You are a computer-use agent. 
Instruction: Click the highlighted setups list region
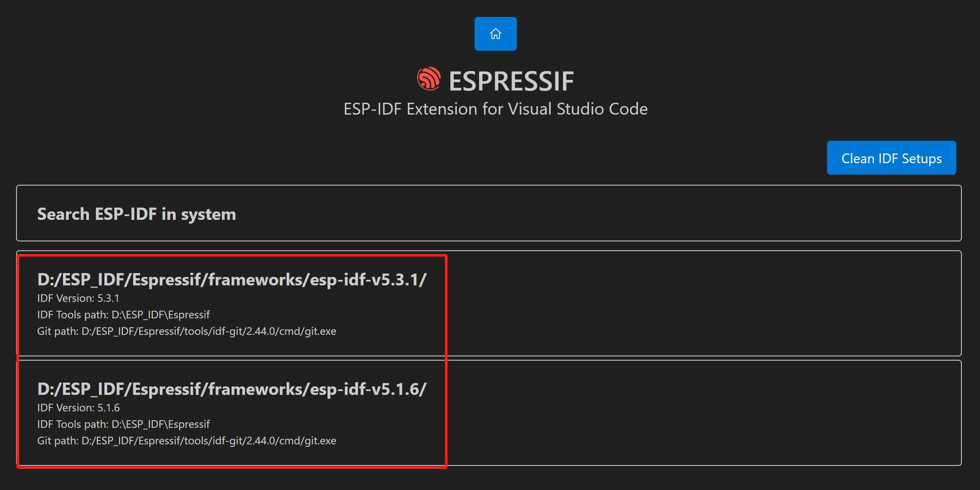click(232, 359)
